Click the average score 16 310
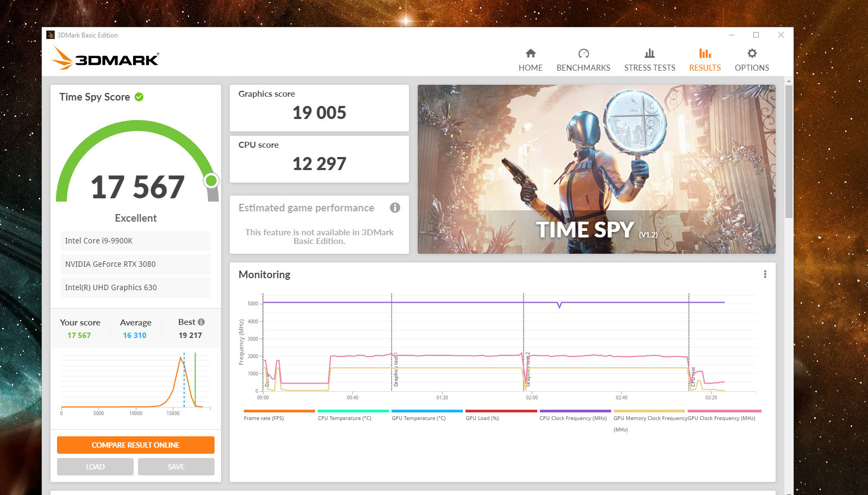Image resolution: width=868 pixels, height=495 pixels. click(135, 335)
